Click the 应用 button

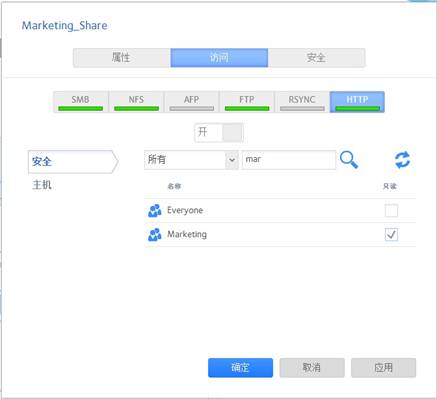click(383, 368)
